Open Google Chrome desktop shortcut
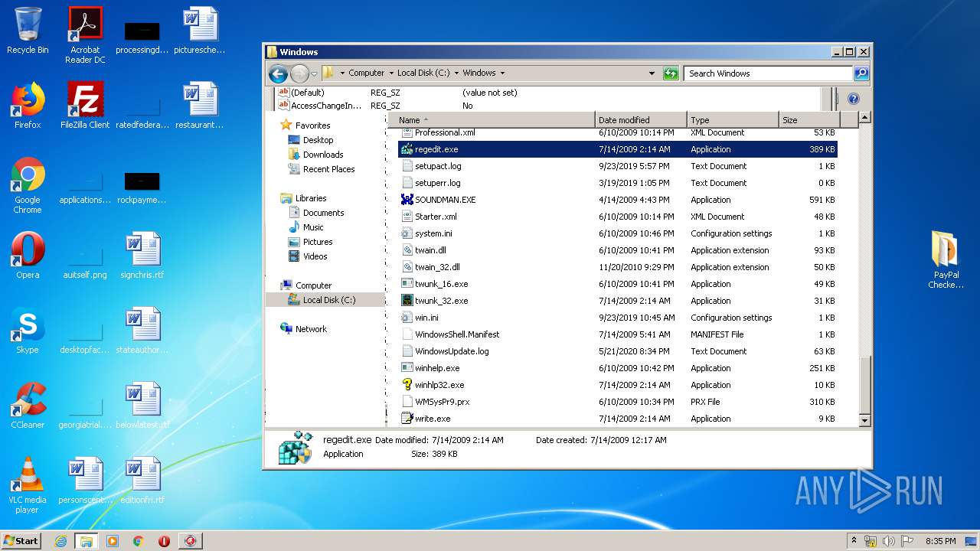 pyautogui.click(x=28, y=185)
